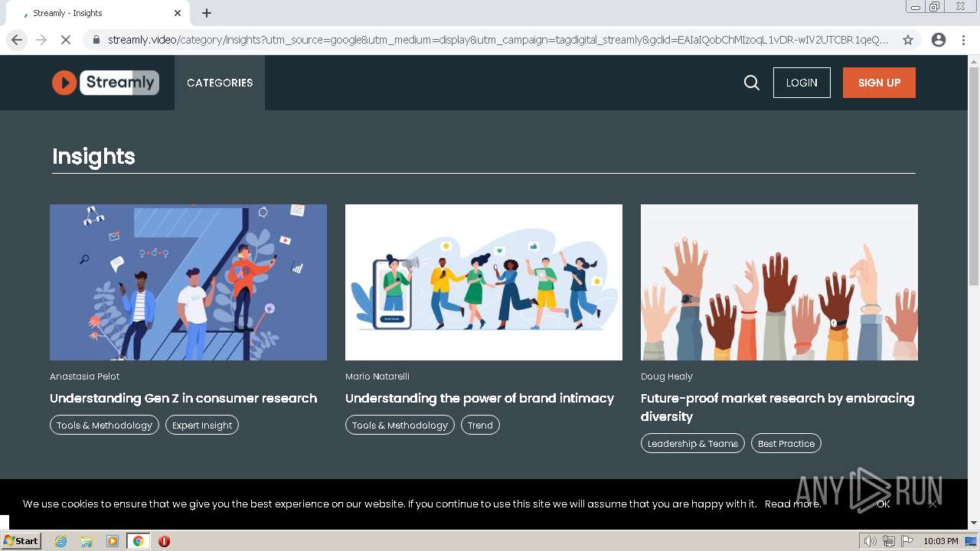The height and width of the screenshot is (551, 980).
Task: Open the site search magnifier icon
Action: 752,83
